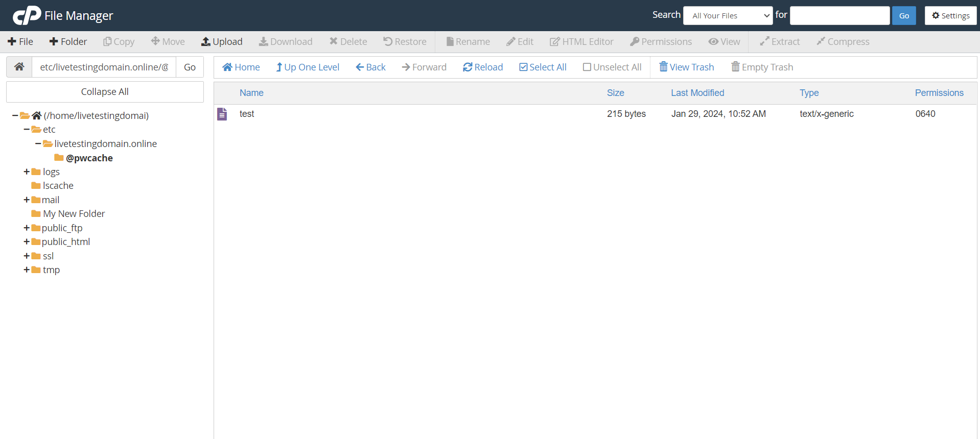
Task: Click the test file name
Action: (247, 114)
